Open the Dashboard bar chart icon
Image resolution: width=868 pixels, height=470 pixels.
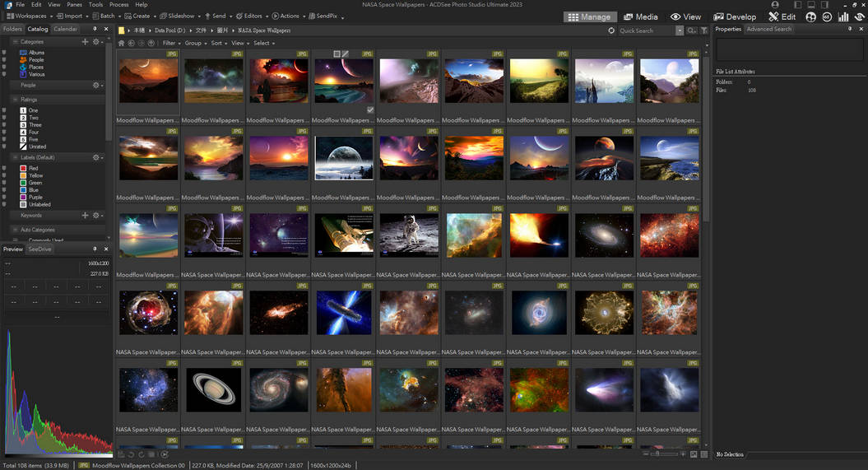[x=843, y=16]
